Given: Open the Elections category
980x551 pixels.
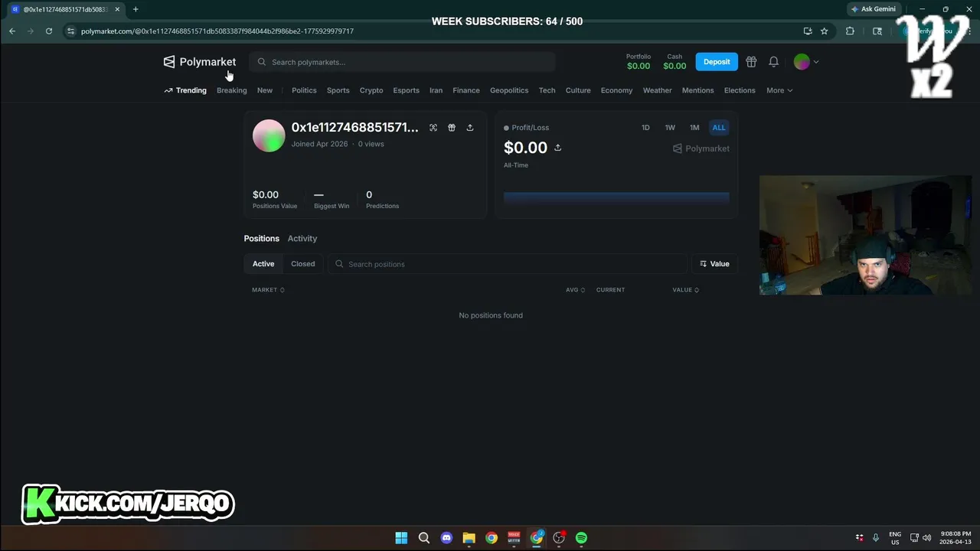Looking at the screenshot, I should [x=740, y=90].
